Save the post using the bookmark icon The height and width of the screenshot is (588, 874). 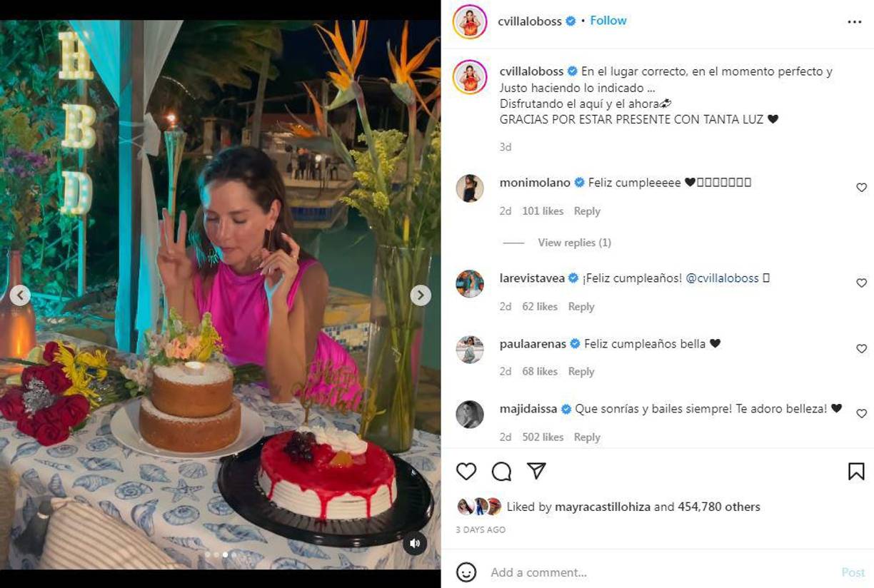[855, 470]
